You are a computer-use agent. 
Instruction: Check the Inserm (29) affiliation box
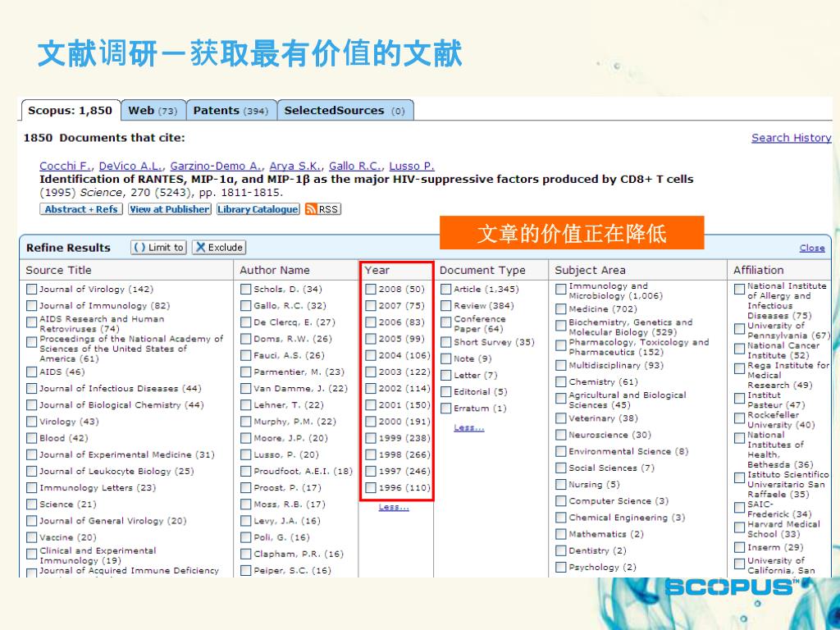(740, 547)
